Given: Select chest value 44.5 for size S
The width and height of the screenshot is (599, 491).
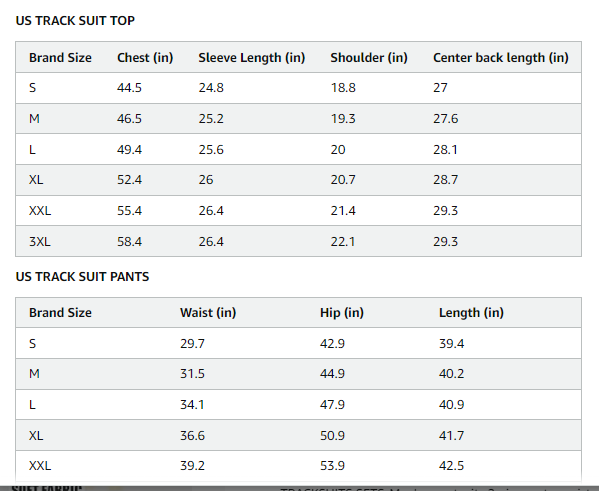Looking at the screenshot, I should click(130, 88).
